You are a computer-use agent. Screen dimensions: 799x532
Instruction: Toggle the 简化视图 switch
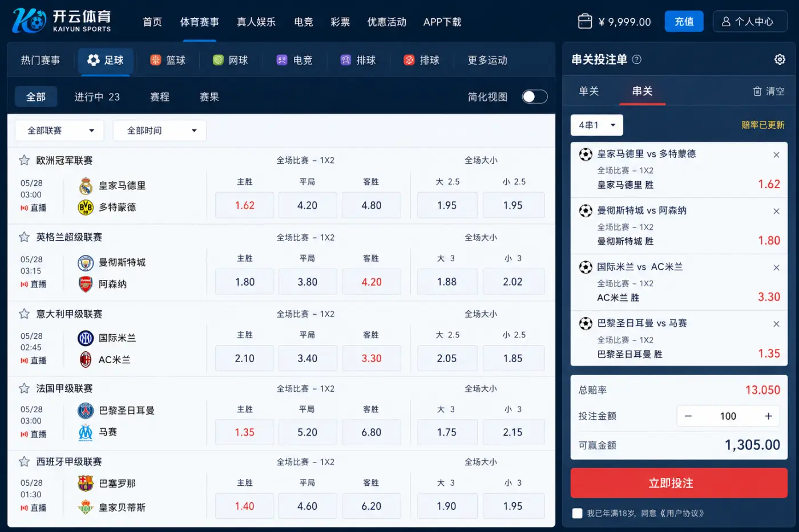point(535,97)
